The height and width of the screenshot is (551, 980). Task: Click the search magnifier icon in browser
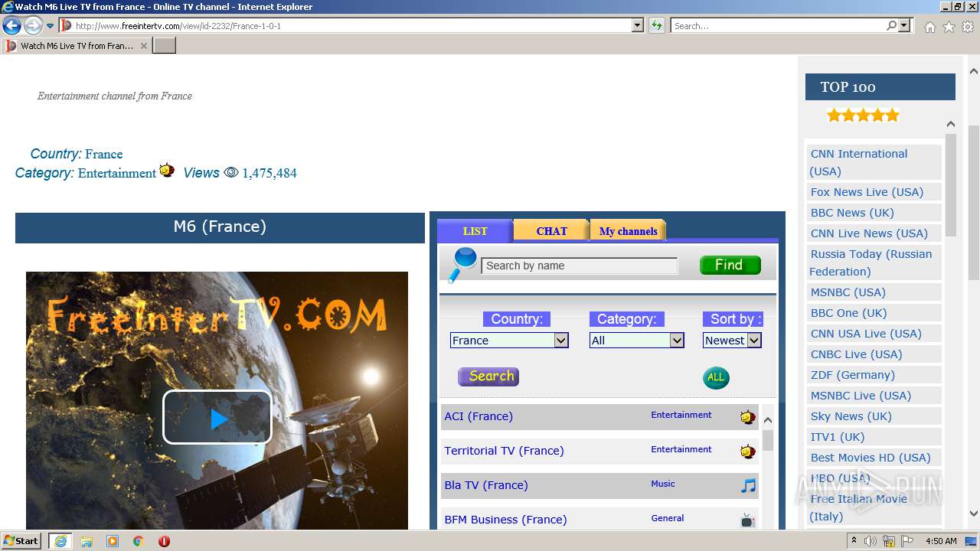[891, 25]
